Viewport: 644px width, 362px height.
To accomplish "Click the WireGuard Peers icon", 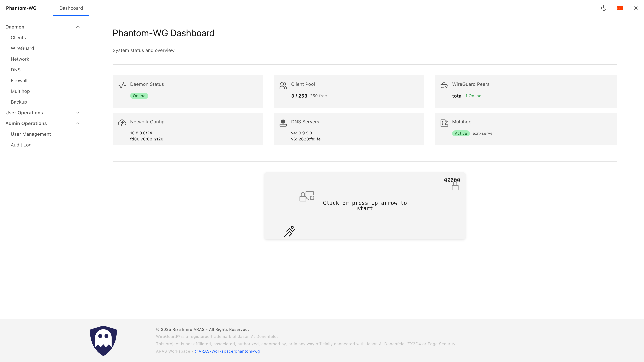I will [444, 85].
